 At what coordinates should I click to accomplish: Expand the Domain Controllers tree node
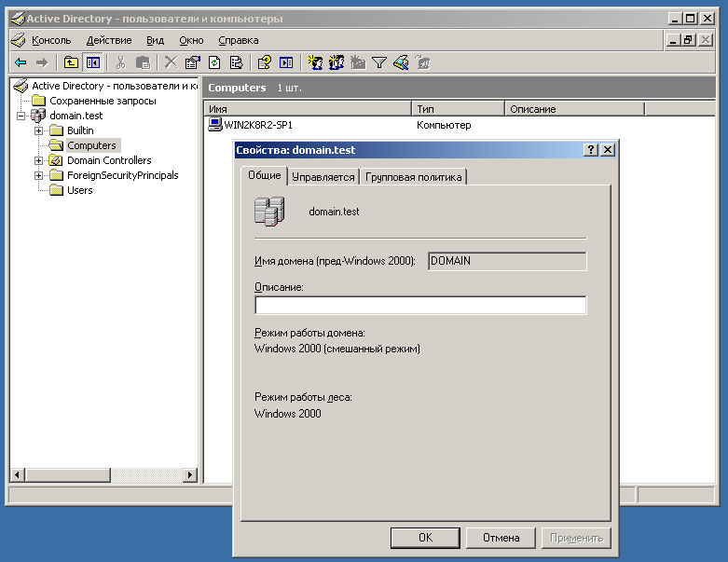point(39,160)
